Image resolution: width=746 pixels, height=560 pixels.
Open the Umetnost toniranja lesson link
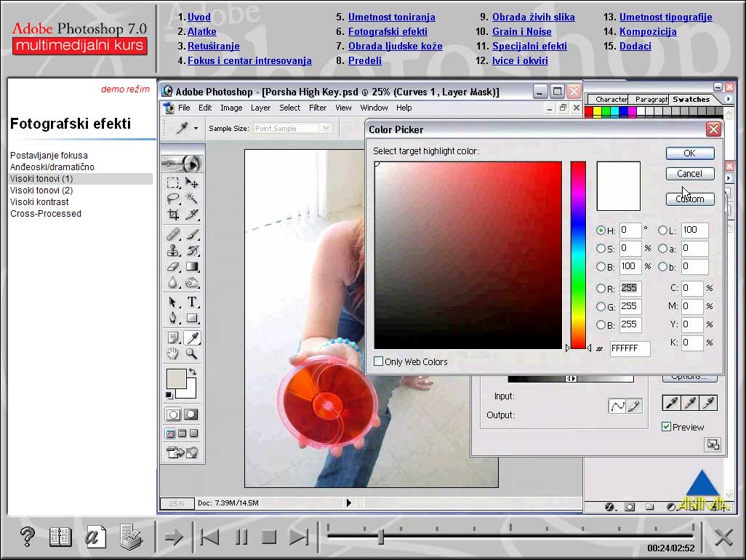(x=392, y=17)
